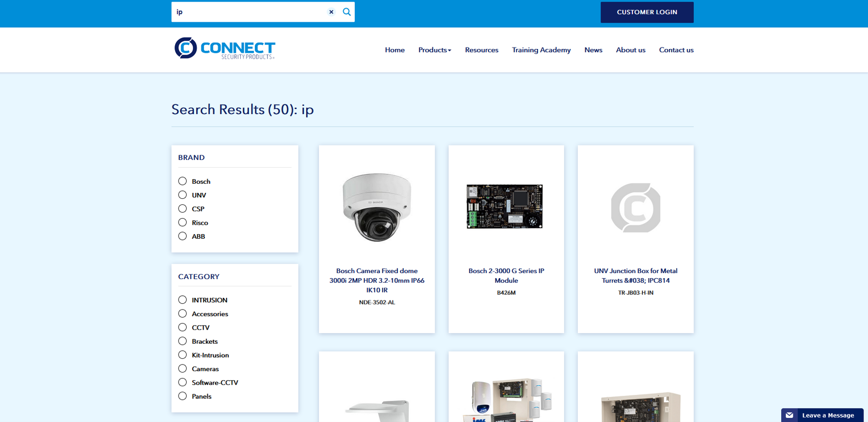Open the Leave a Message chat
The image size is (868, 422).
(822, 415)
